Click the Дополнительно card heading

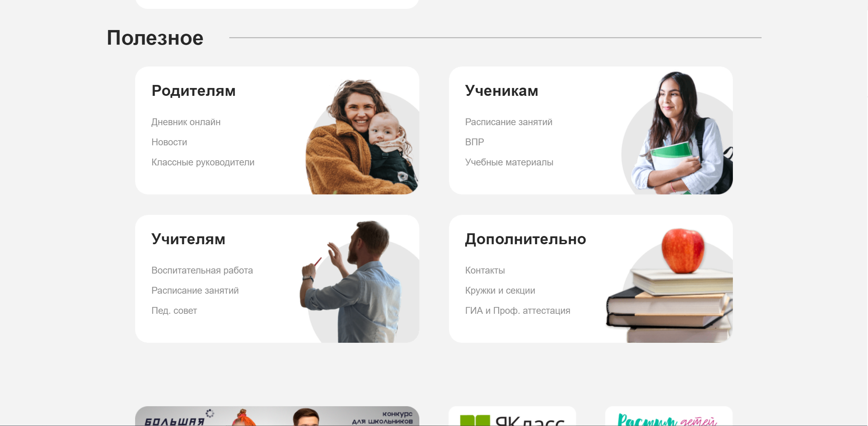[525, 239]
